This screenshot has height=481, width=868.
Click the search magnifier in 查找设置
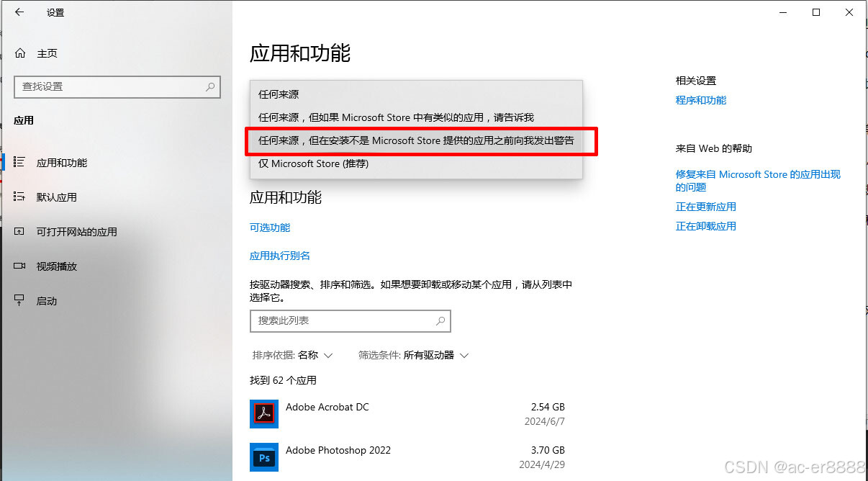[210, 86]
